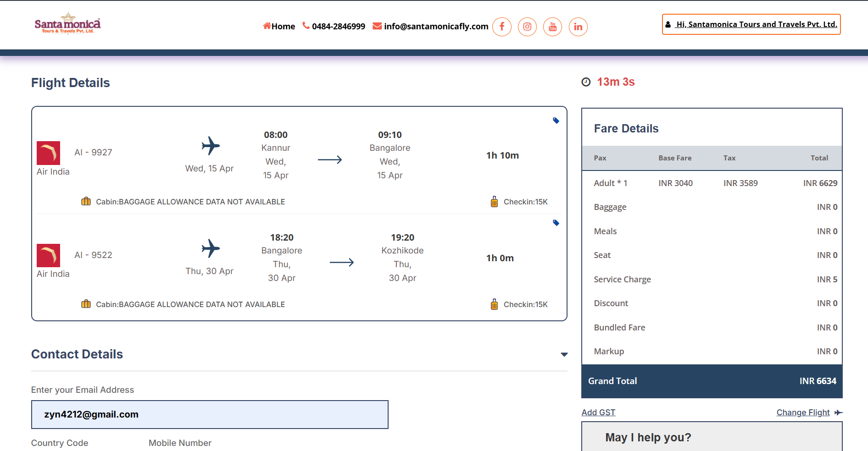Click Service Charge row label

(x=622, y=279)
